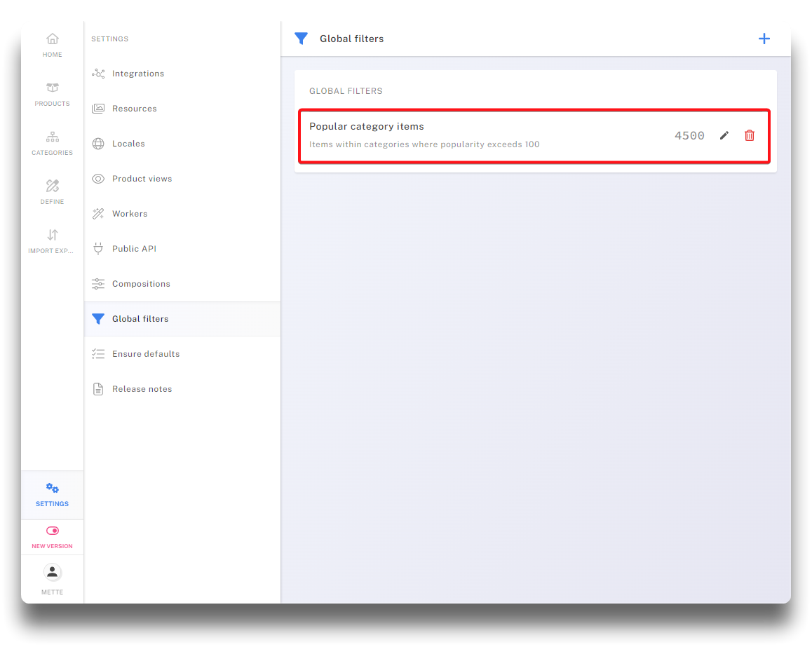This screenshot has width=812, height=647.
Task: Select Locales in settings list
Action: click(x=128, y=144)
